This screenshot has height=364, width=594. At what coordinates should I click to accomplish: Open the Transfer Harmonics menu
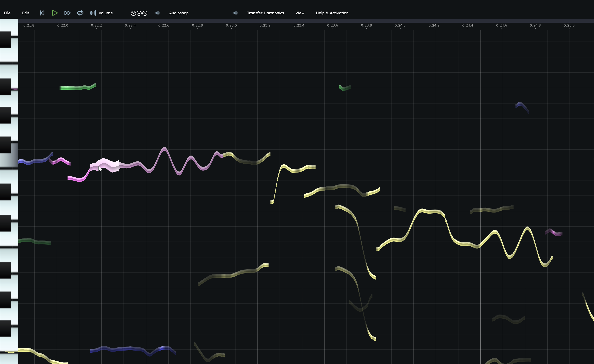[265, 13]
